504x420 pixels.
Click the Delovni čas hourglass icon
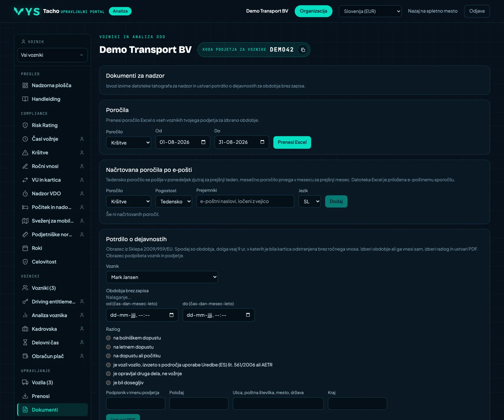point(25,343)
